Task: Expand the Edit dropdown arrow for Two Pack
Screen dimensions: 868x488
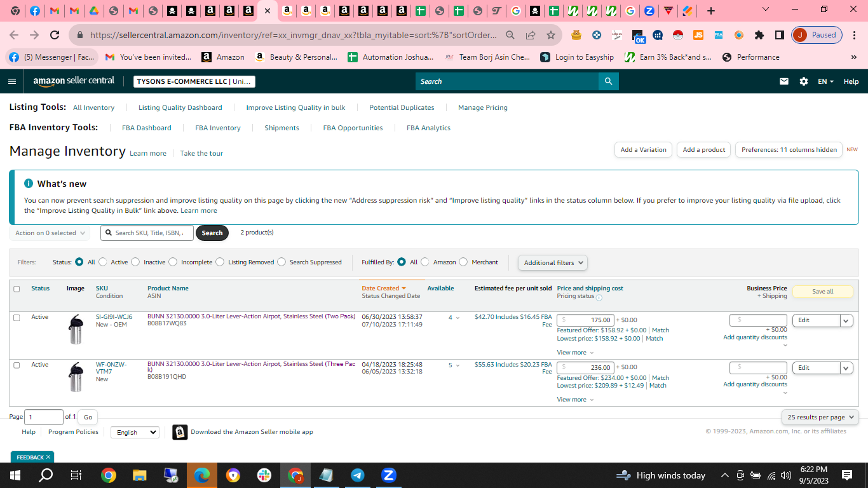Action: coord(846,320)
